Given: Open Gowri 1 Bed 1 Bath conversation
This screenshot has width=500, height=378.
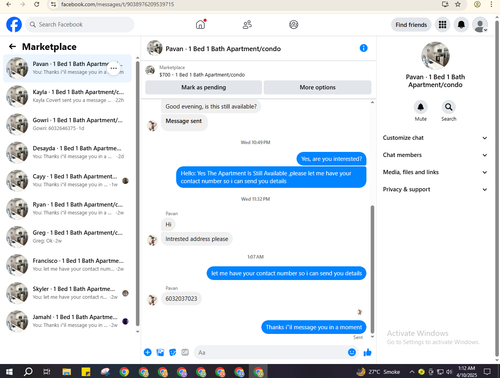Looking at the screenshot, I should pyautogui.click(x=67, y=124).
